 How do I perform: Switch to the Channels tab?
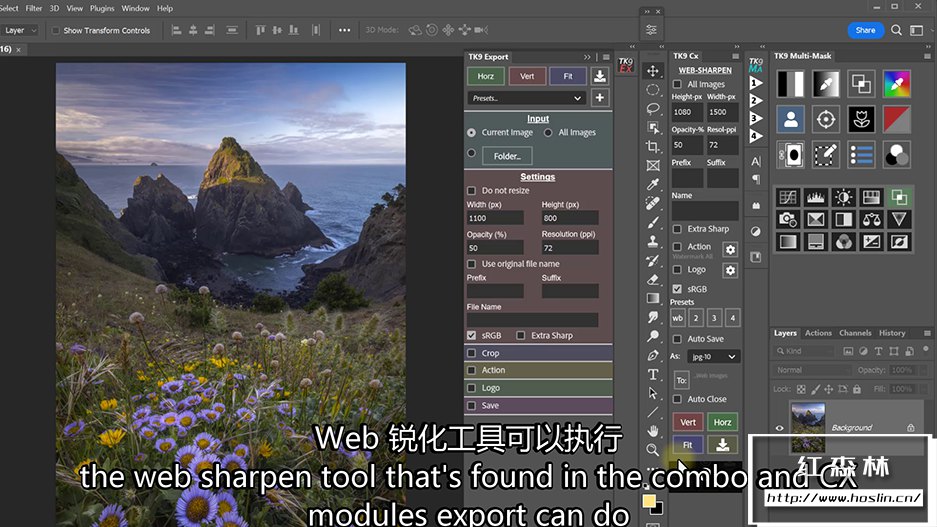[x=855, y=333]
